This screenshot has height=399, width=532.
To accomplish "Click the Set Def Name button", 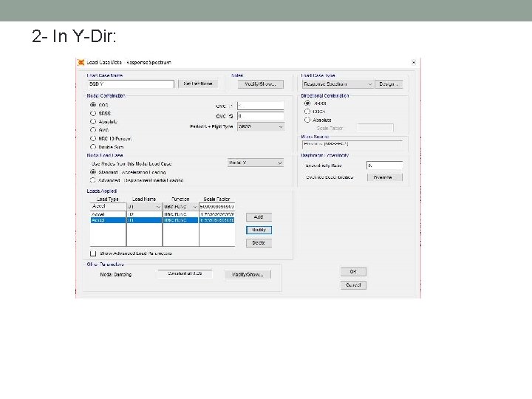I will point(198,83).
